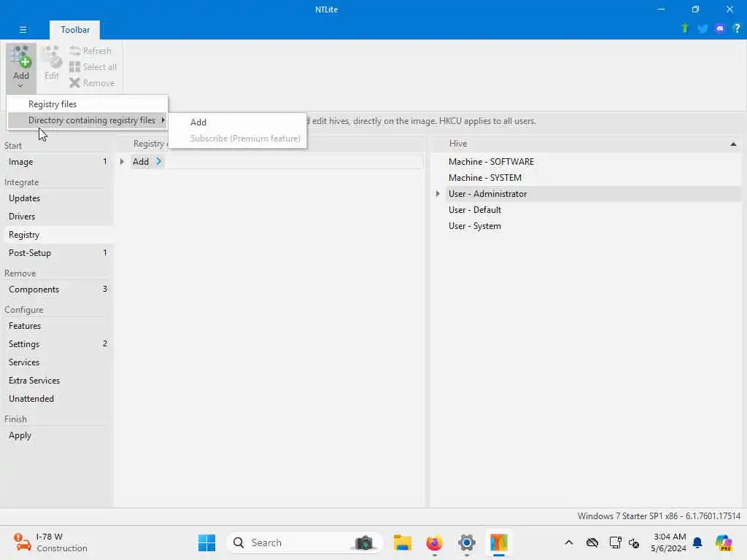
Task: Click the Refresh toolbar button
Action: tap(90, 50)
